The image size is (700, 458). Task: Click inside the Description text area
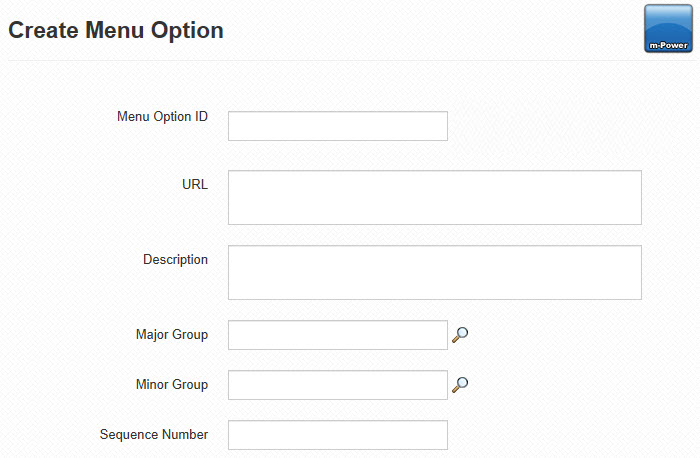(435, 272)
